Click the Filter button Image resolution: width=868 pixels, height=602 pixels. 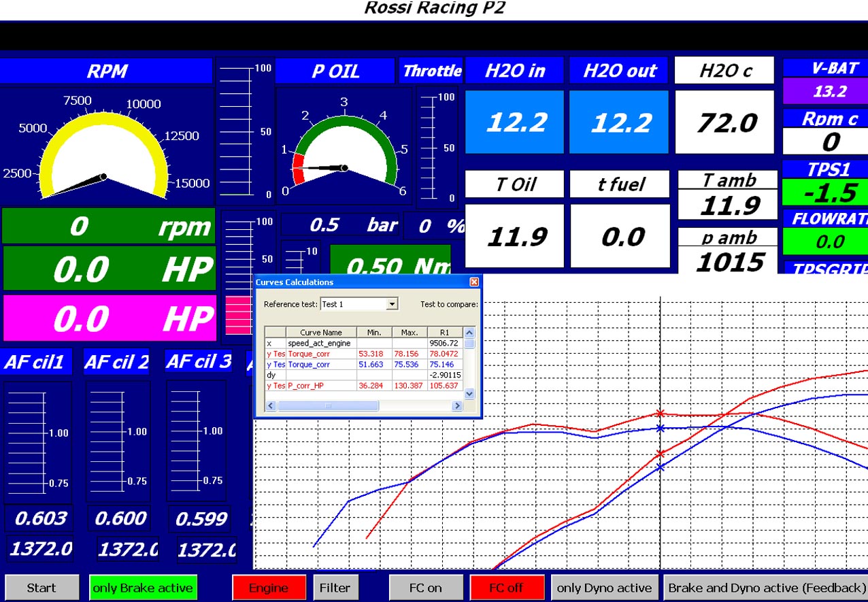(x=335, y=588)
